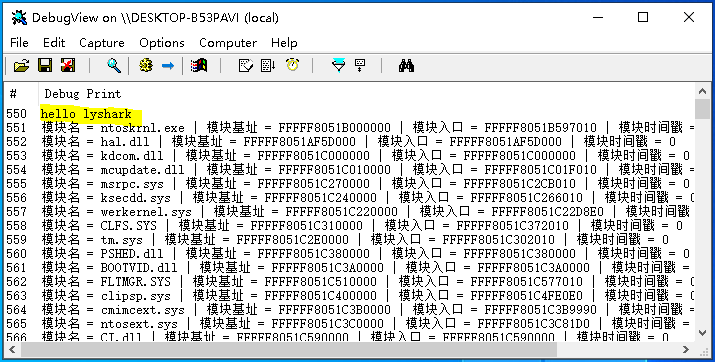Select the CLFS.SYS row 558
The image size is (715, 362).
(x=350, y=226)
